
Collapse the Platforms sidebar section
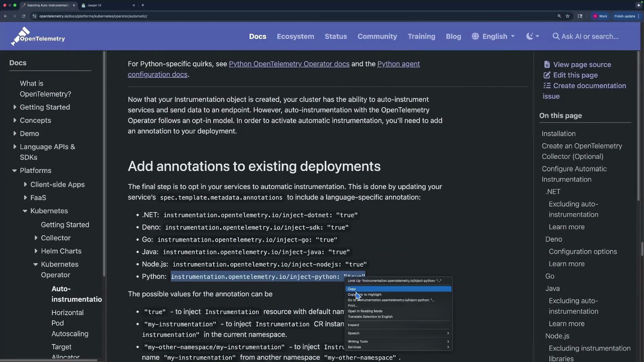point(14,171)
